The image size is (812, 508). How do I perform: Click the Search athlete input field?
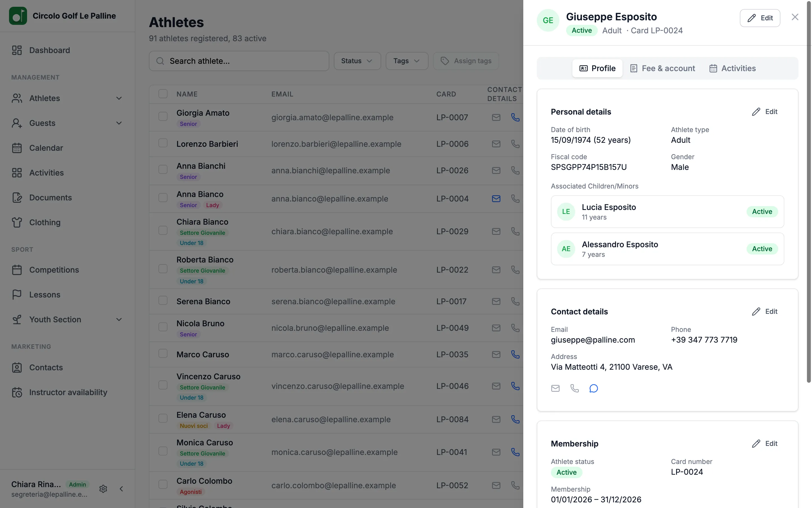239,61
